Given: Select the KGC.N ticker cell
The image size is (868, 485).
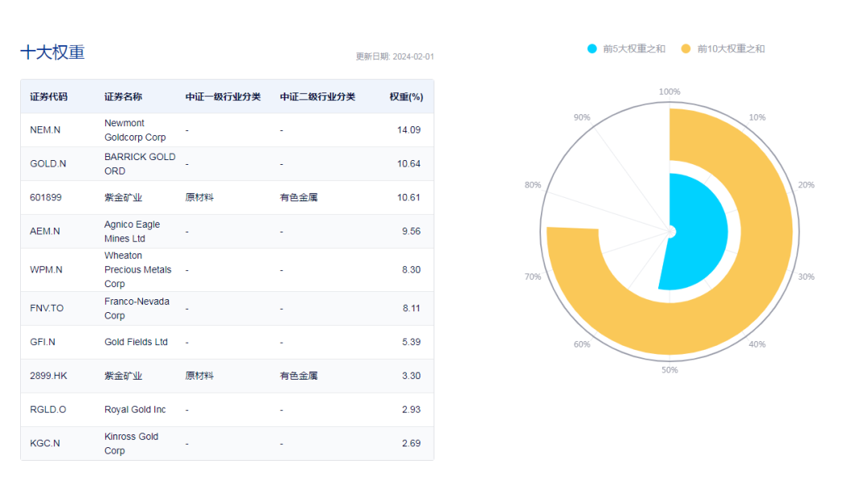Looking at the screenshot, I should pos(45,443).
